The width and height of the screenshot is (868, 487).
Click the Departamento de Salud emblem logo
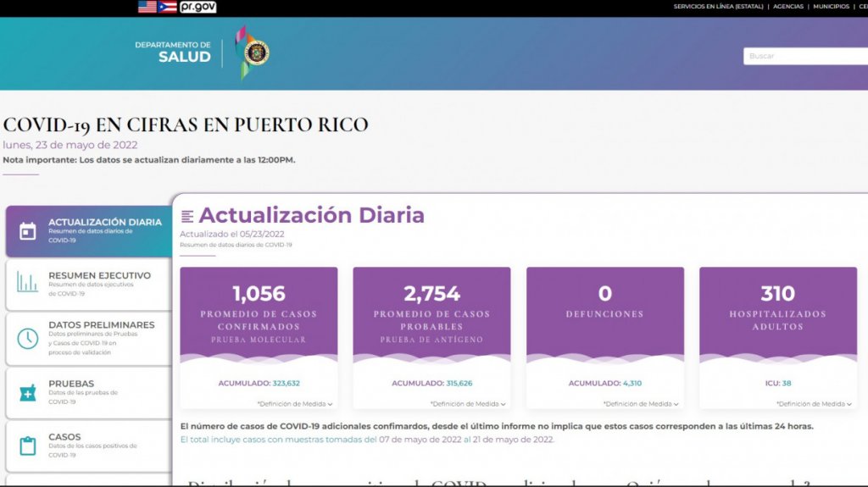coord(252,53)
